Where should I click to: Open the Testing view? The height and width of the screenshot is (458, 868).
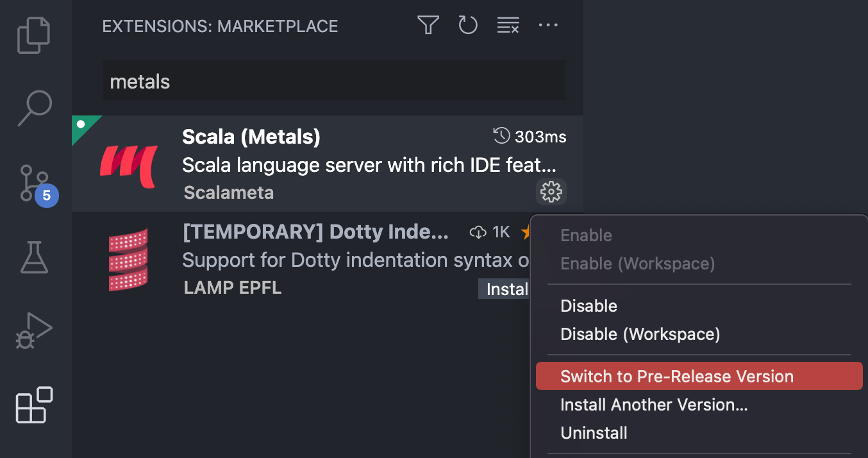tap(33, 257)
